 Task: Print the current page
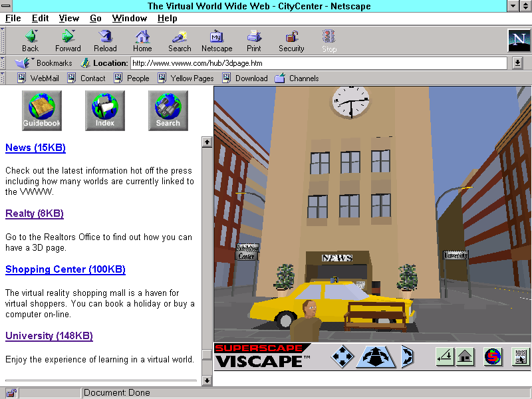[x=254, y=41]
